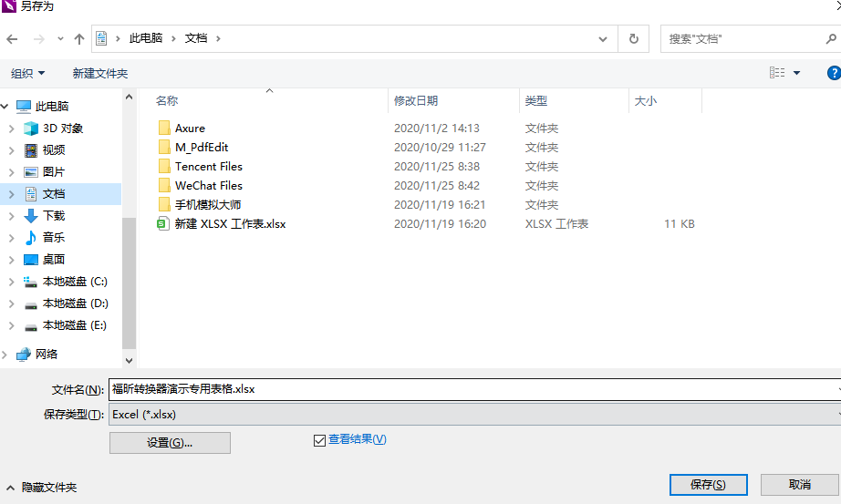
Task: Refresh the folder view
Action: tap(633, 38)
